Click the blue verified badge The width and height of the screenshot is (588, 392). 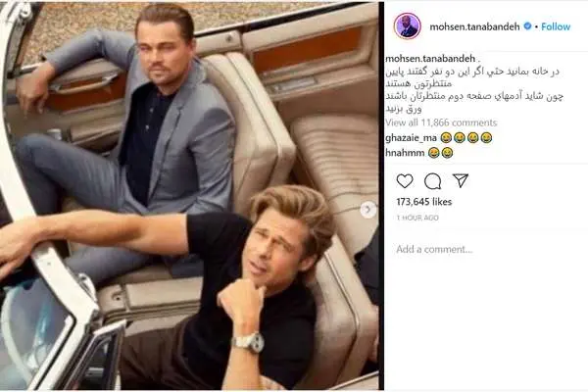point(527,26)
